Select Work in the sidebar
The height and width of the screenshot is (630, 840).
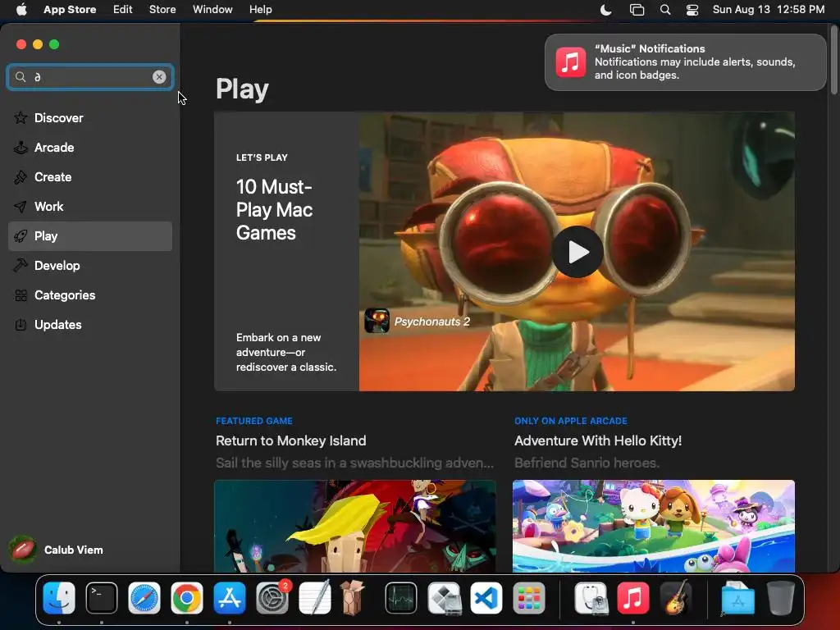(90, 206)
